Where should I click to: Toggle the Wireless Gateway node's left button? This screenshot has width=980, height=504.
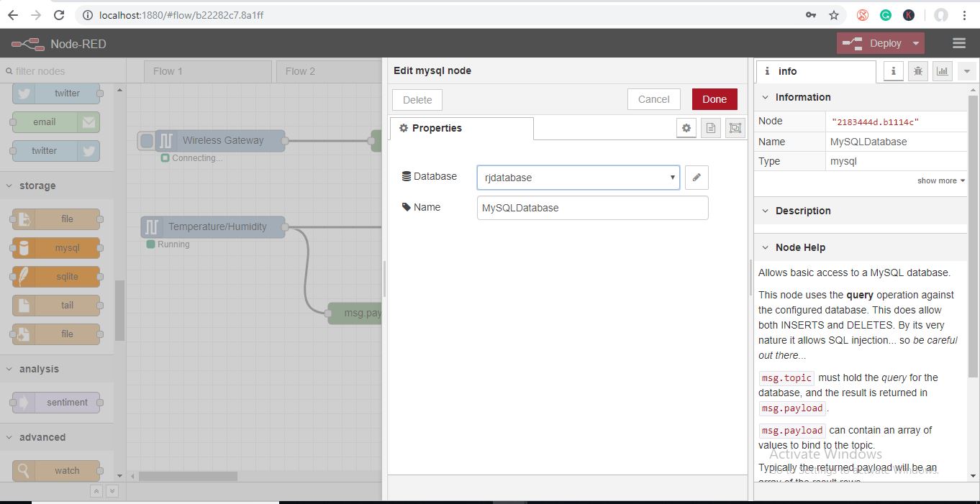click(147, 141)
